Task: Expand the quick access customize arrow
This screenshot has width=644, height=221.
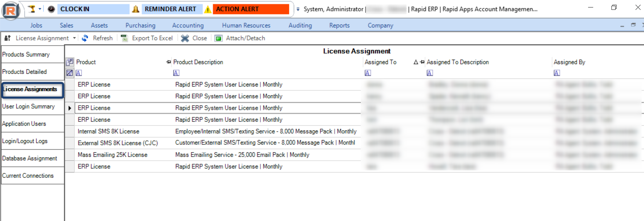Action: [x=298, y=10]
